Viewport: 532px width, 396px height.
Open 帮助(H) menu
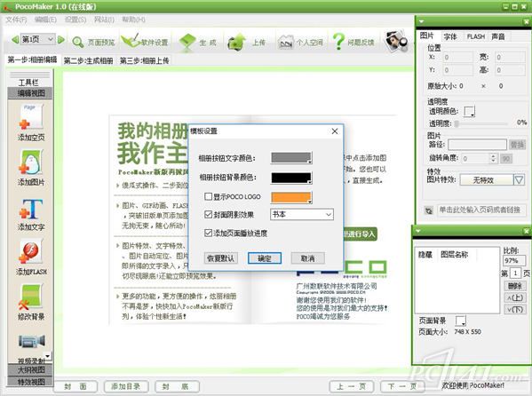(133, 20)
